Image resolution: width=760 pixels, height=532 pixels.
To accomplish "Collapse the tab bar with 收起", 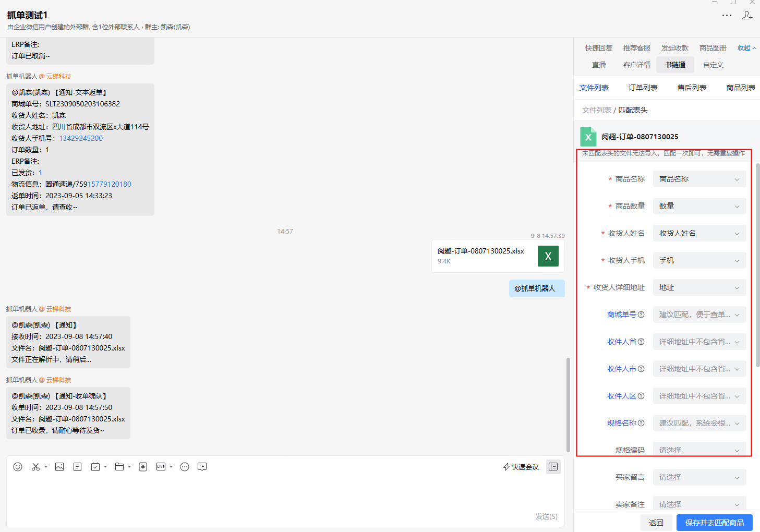I will point(746,48).
